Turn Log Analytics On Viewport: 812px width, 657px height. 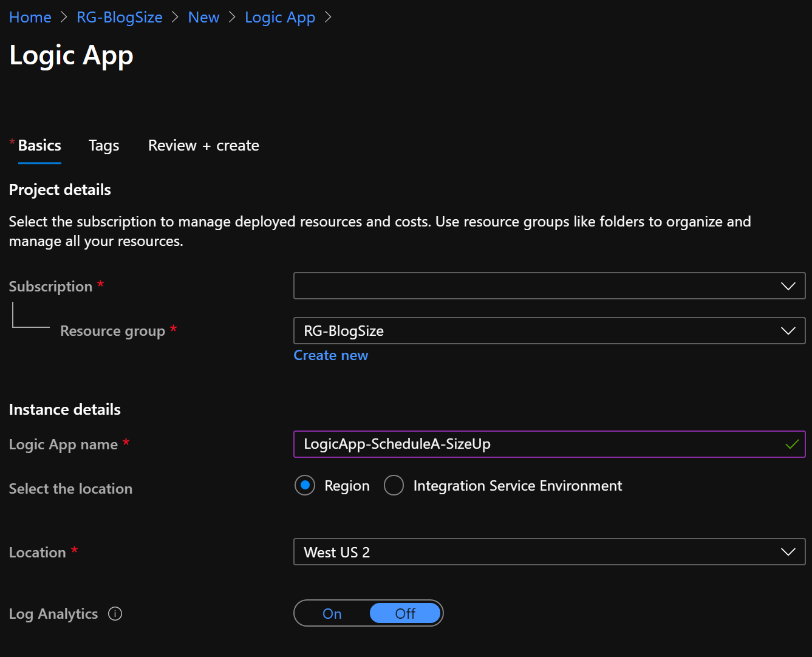[x=332, y=614]
